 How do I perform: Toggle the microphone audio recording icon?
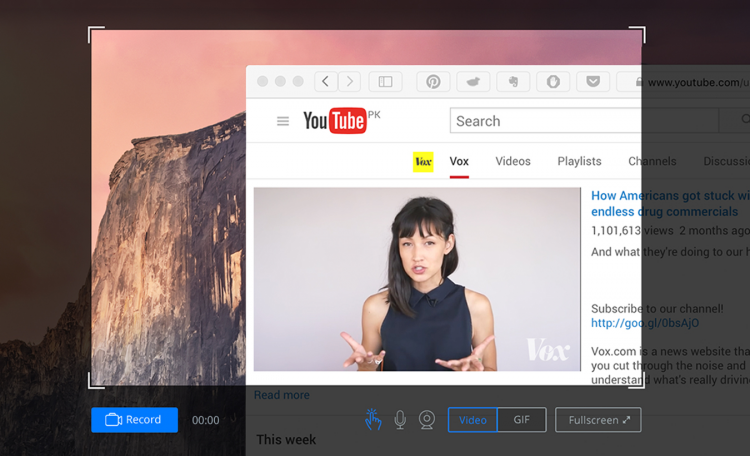pos(400,420)
